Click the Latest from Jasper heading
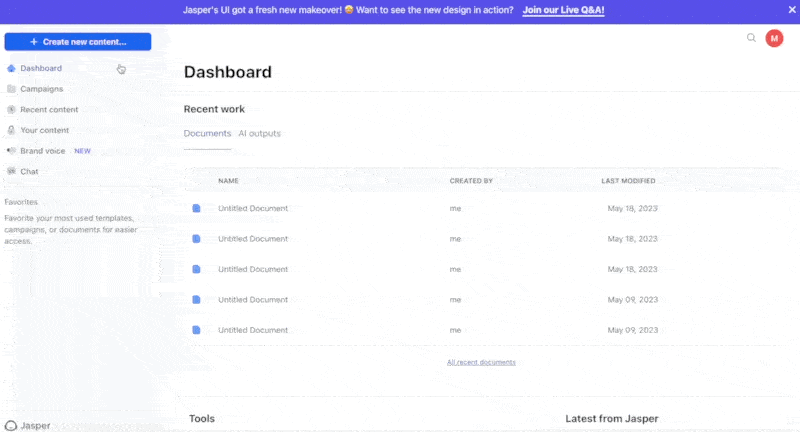 tap(612, 418)
